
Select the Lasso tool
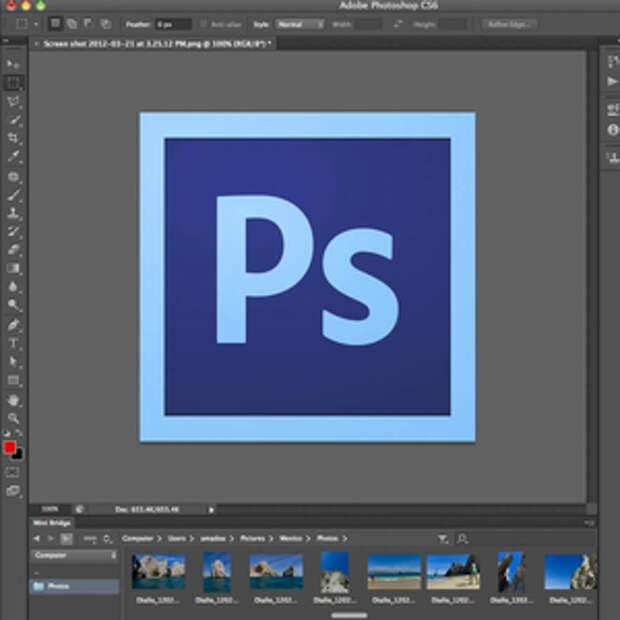coord(13,101)
